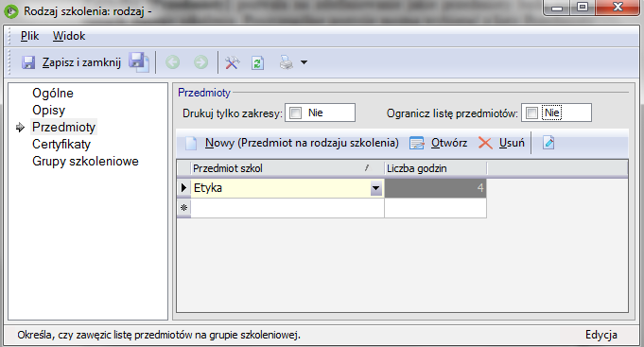Open the tools wrench and hammer icon
The width and height of the screenshot is (644, 347).
pyautogui.click(x=232, y=62)
